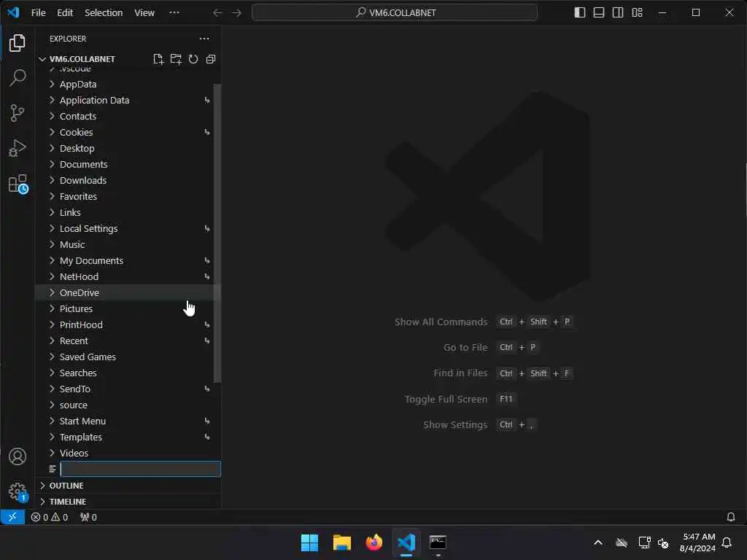Open the View menu
747x560 pixels.
[x=144, y=13]
